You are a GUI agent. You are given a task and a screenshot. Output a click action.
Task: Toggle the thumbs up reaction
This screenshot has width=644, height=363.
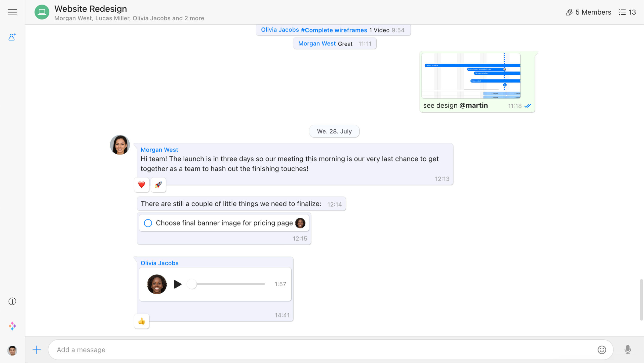pyautogui.click(x=142, y=321)
